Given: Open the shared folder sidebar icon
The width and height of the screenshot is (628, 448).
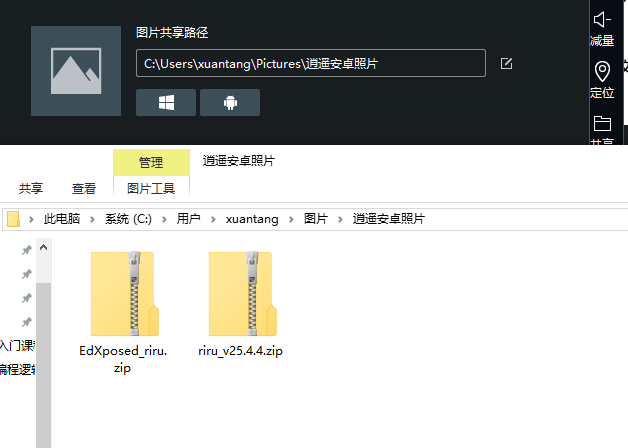Looking at the screenshot, I should tap(602, 129).
